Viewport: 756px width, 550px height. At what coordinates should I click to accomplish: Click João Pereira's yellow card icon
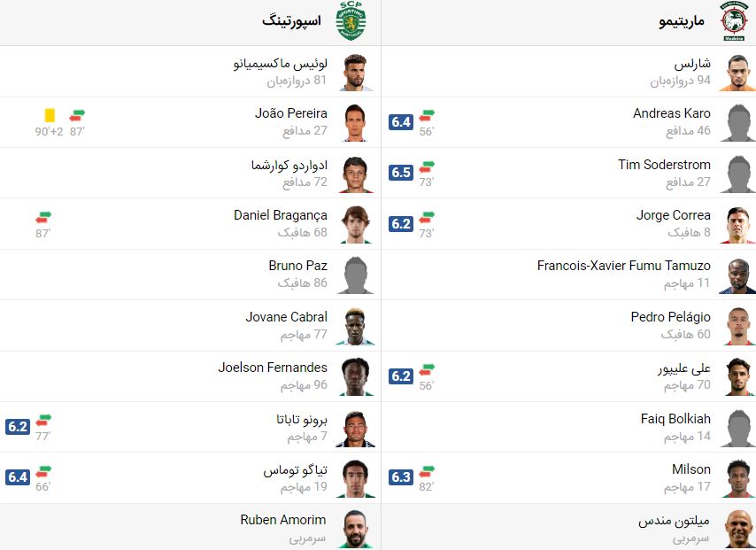[50, 115]
